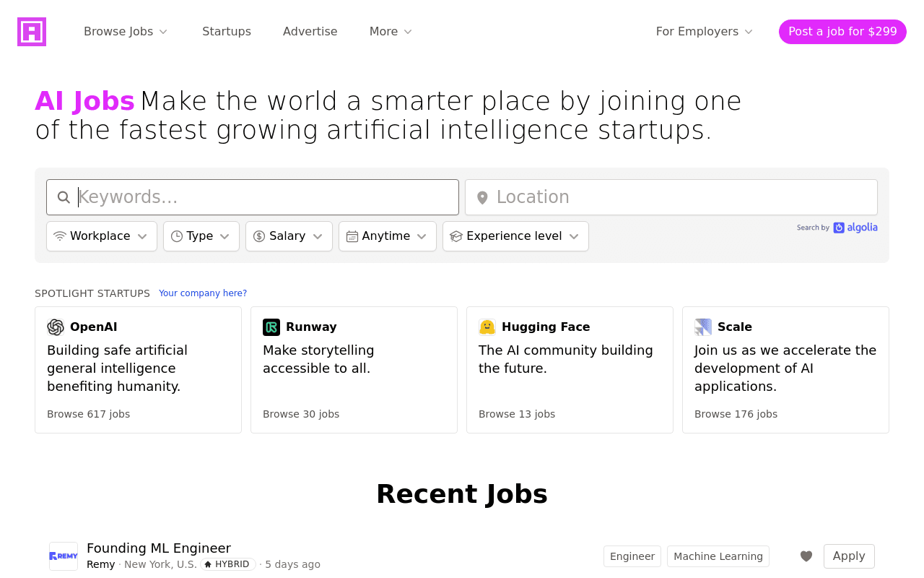The width and height of the screenshot is (924, 578).
Task: Click the purple site logo
Action: click(32, 32)
